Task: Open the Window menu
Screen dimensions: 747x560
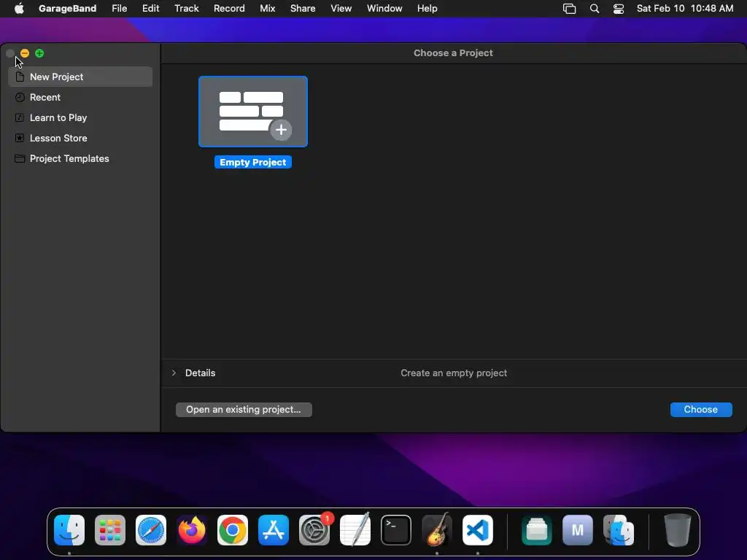Action: pyautogui.click(x=384, y=9)
